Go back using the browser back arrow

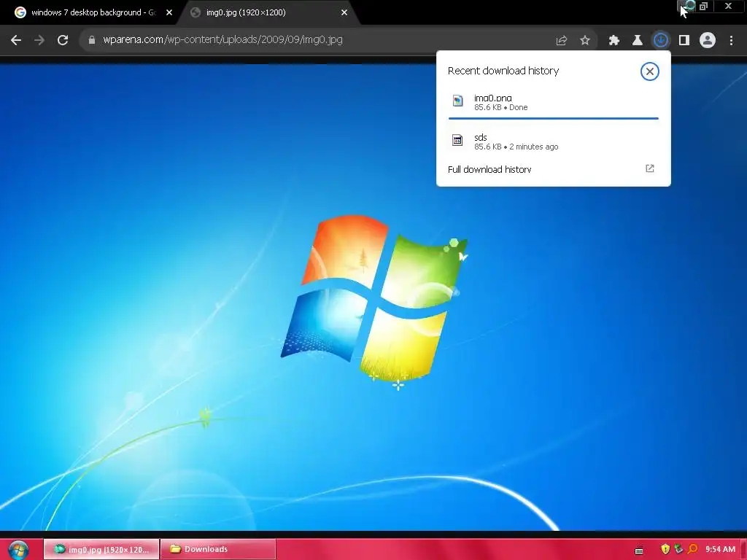click(x=16, y=40)
